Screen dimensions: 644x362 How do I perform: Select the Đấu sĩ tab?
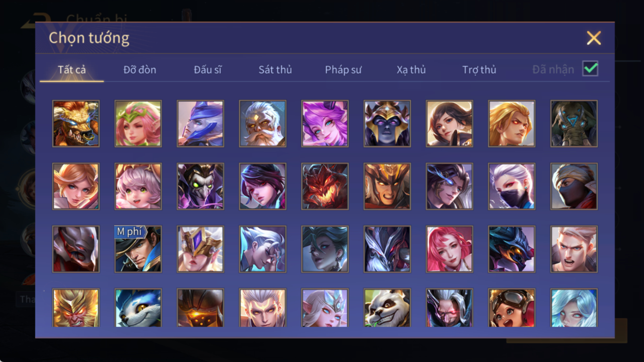[x=208, y=70]
